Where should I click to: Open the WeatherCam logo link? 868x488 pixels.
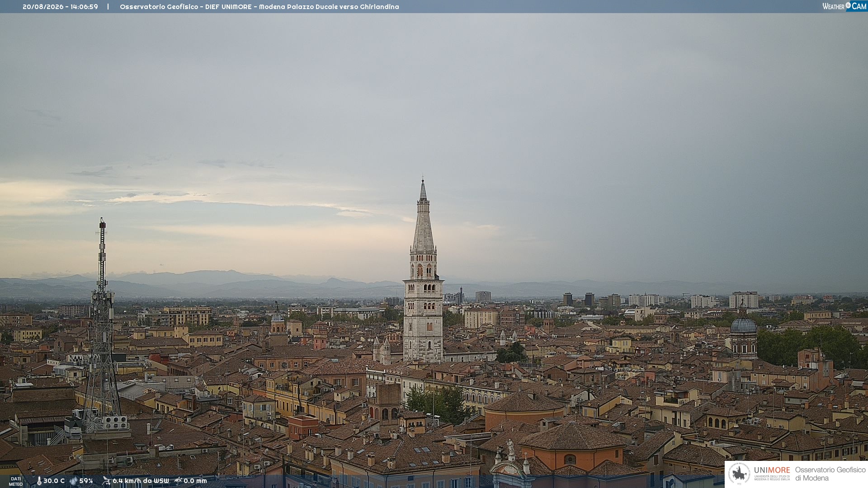[x=844, y=6]
